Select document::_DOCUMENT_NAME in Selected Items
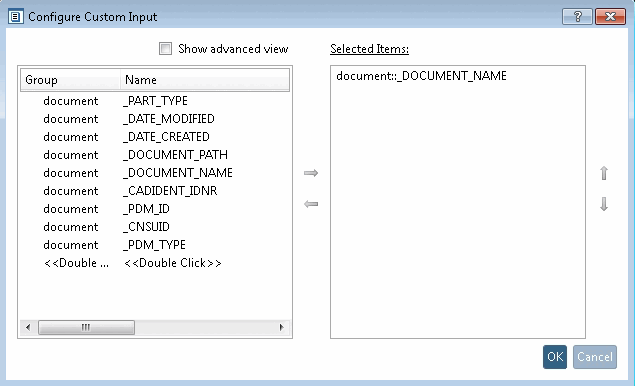The width and height of the screenshot is (635, 386). 421,76
